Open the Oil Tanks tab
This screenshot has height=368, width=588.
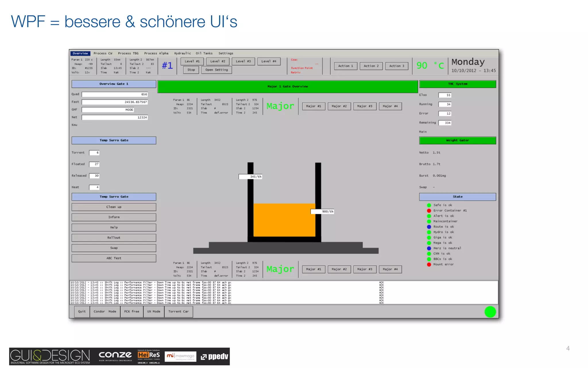tap(204, 53)
